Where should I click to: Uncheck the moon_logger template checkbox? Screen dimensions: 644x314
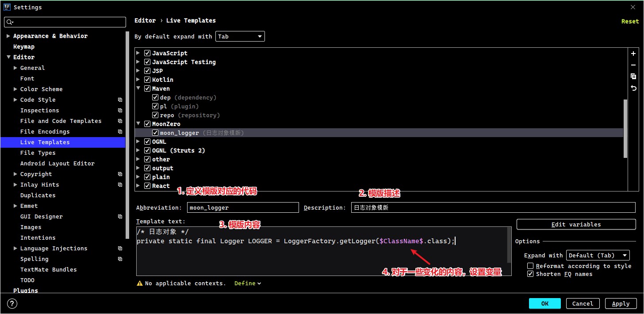pos(155,133)
